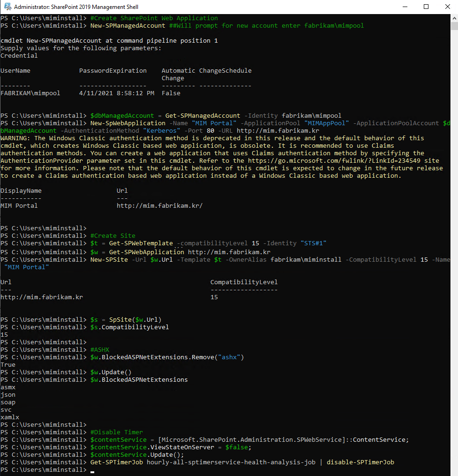The image size is (458, 476).
Task: Click the '4/11/2021 8:58:12 PM' expiration value
Action: click(117, 93)
